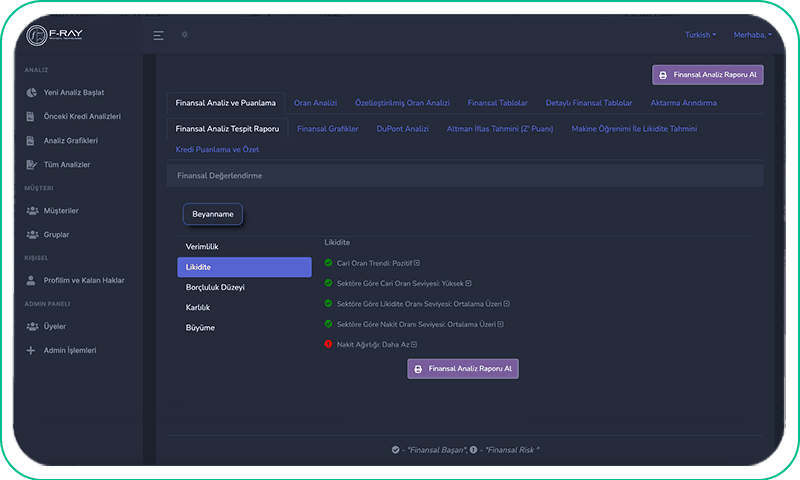Switch theme using the sun icon
Image resolution: width=800 pixels, height=480 pixels.
pyautogui.click(x=184, y=35)
